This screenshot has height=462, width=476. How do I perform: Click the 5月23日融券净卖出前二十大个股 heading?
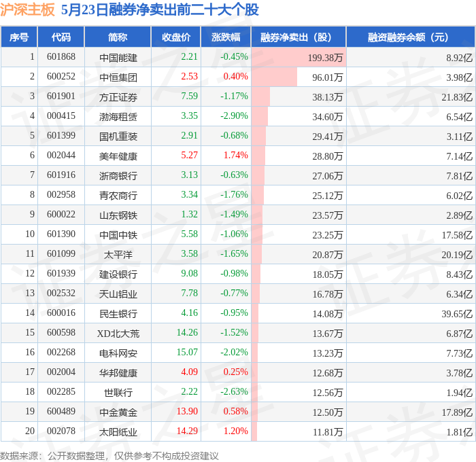[x=160, y=10]
